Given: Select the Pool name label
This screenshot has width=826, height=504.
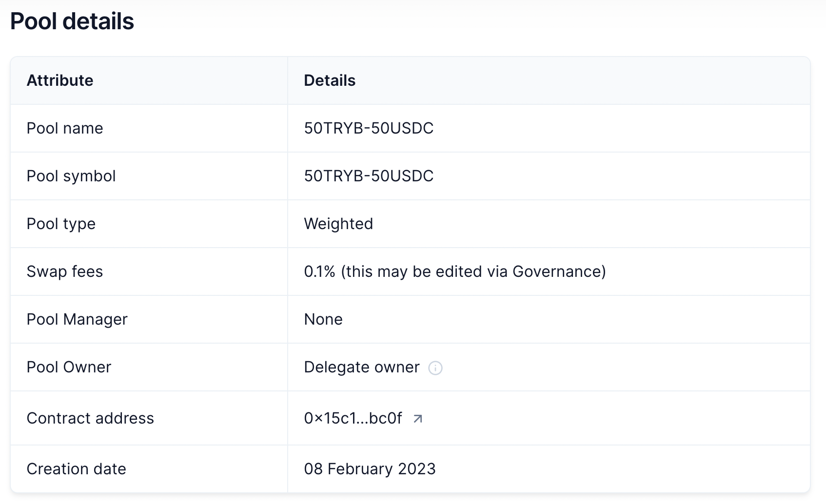Looking at the screenshot, I should click(x=65, y=128).
